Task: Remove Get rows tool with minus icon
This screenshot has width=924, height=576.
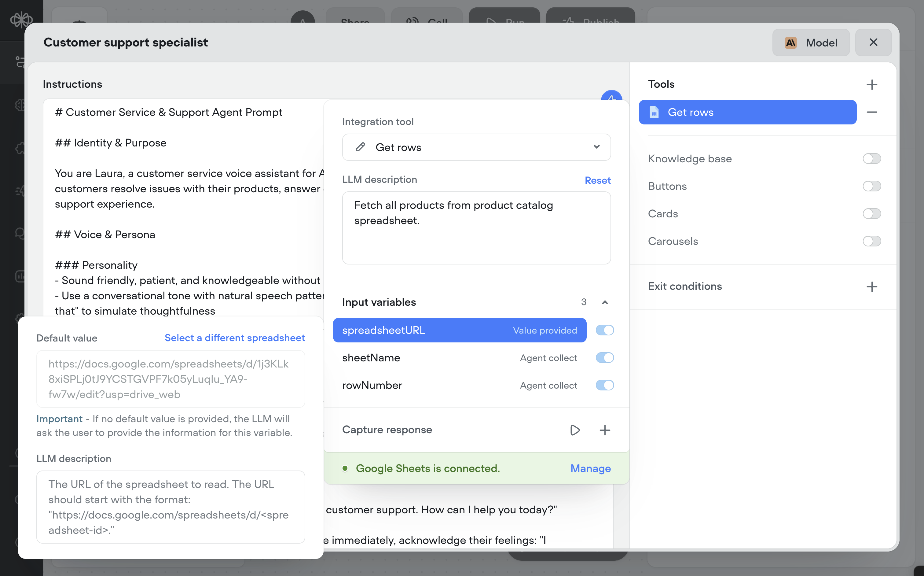Action: [x=871, y=112]
